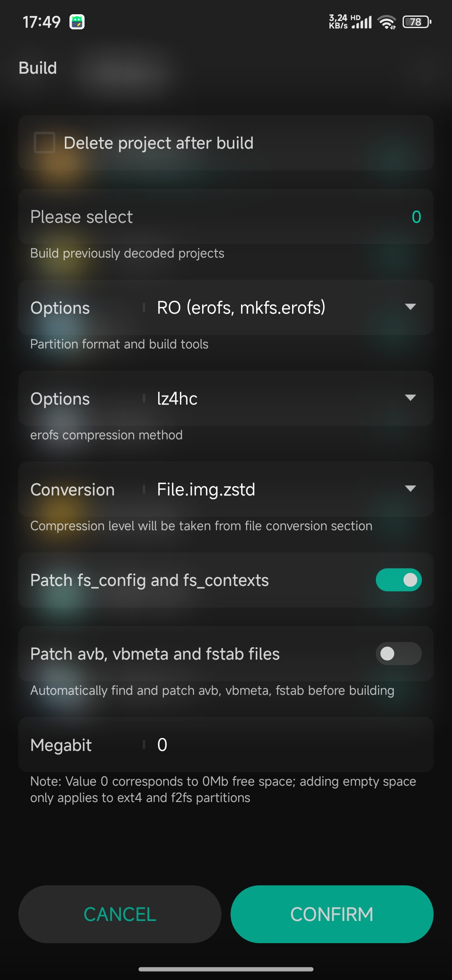Tap the Build page title

pyautogui.click(x=38, y=68)
